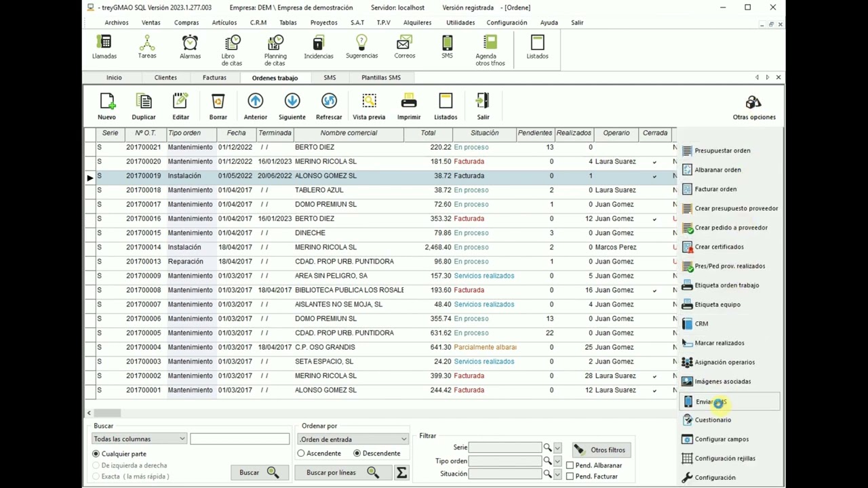Choose Crear certificados option

coord(713,247)
